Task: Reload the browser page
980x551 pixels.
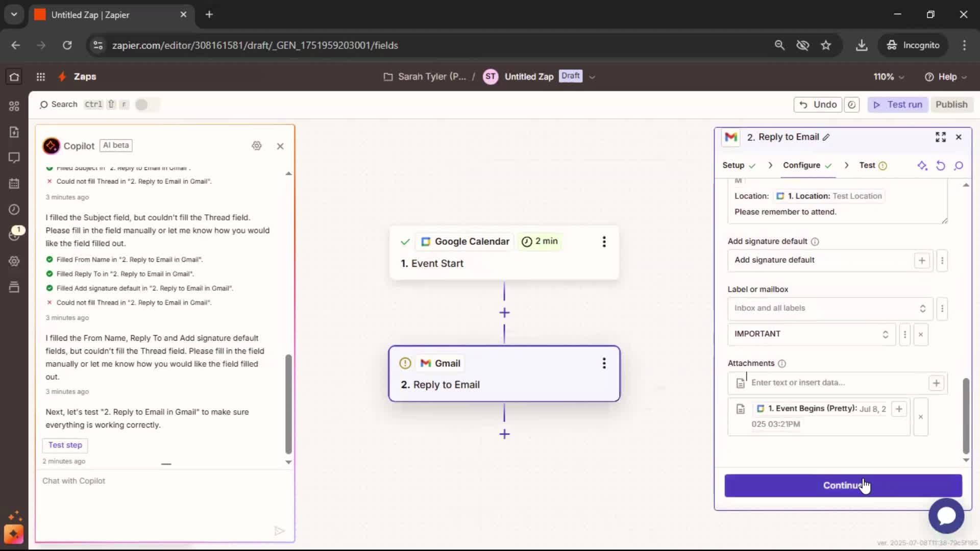Action: (x=67, y=45)
